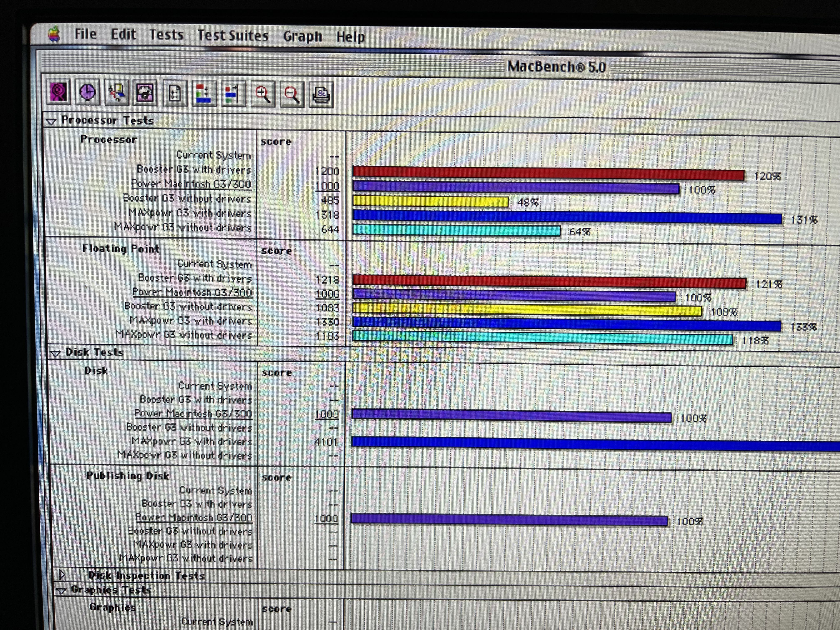The width and height of the screenshot is (840, 630).
Task: Select MAXpowr G3 without drivers under Publishing Disk
Action: point(186,558)
